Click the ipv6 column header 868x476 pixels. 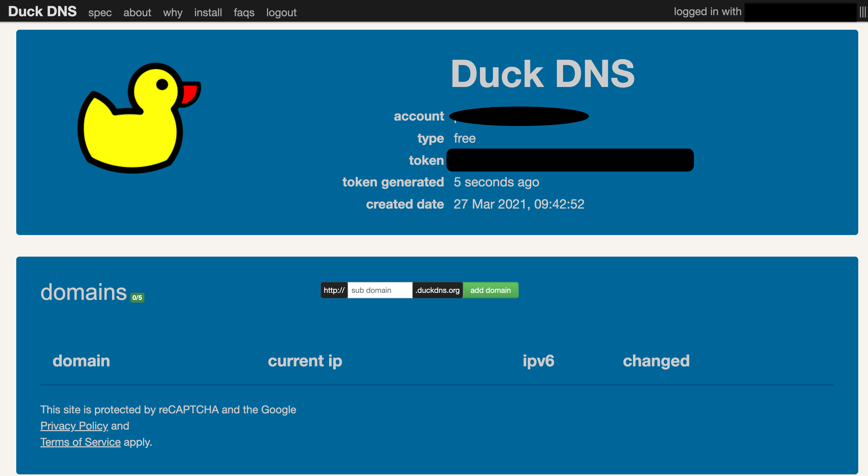[x=538, y=361]
